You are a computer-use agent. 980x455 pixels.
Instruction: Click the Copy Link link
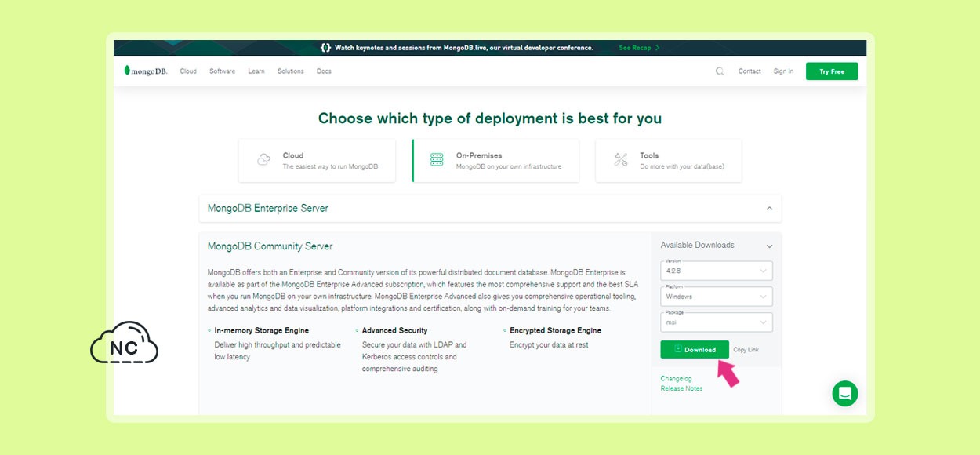[x=746, y=350]
